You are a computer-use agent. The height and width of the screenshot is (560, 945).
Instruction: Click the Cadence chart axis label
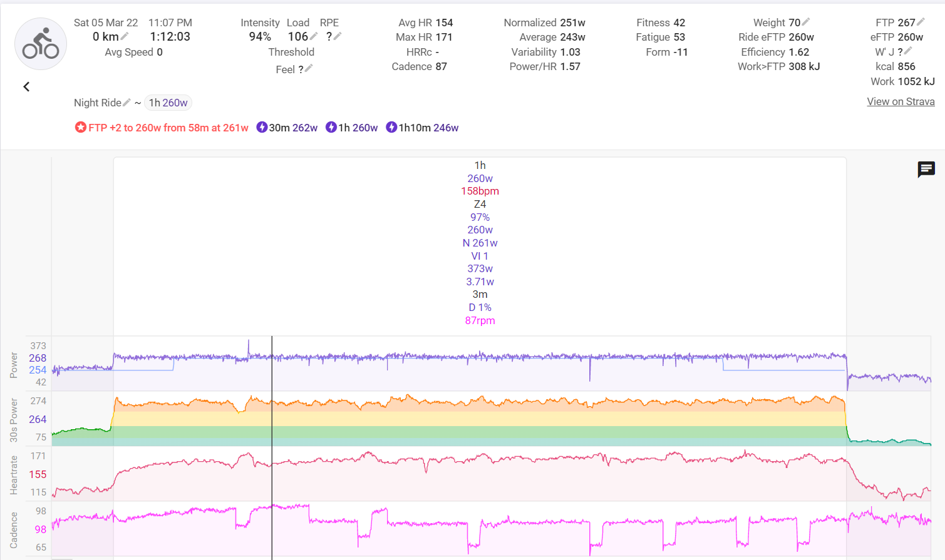click(14, 530)
